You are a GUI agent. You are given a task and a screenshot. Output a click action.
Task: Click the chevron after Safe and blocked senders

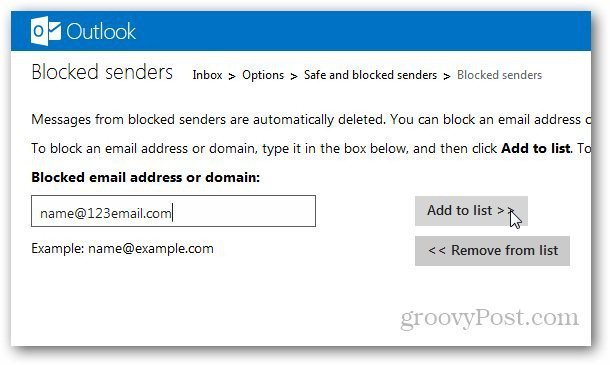447,76
